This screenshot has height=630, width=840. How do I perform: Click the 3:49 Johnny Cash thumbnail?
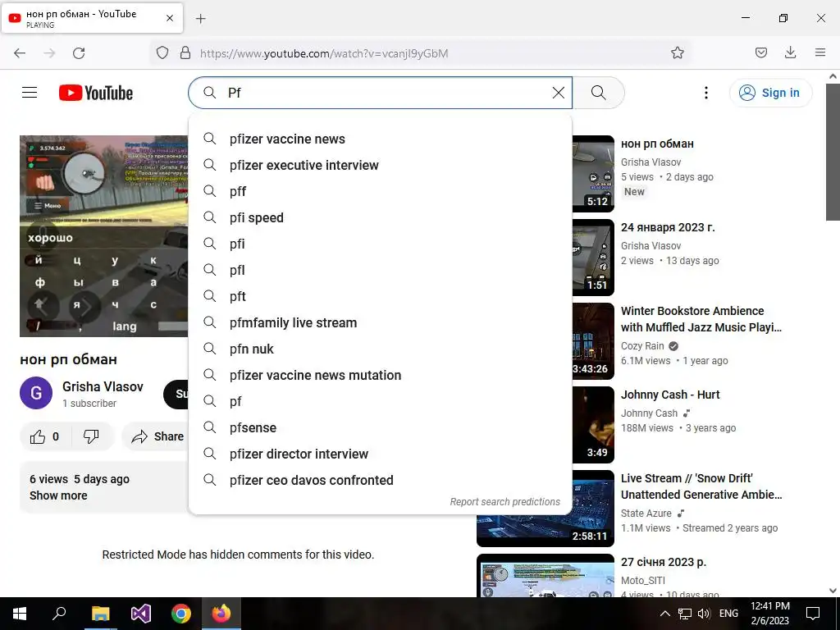[x=593, y=425]
